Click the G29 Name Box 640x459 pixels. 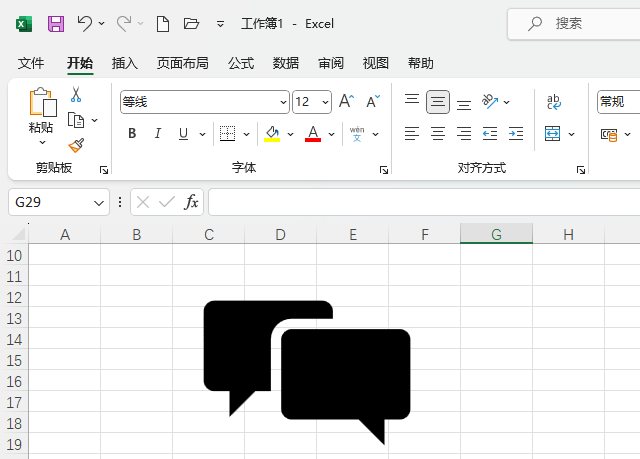[59, 202]
